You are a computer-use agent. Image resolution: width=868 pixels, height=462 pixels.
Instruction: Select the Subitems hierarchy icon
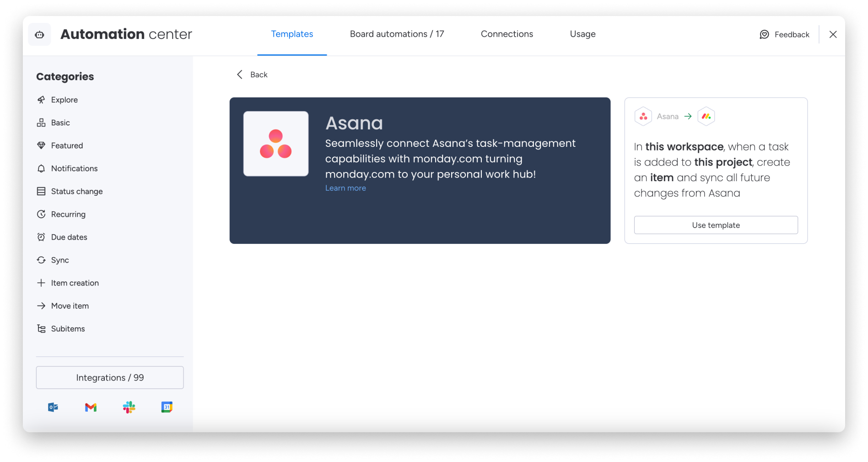click(41, 328)
